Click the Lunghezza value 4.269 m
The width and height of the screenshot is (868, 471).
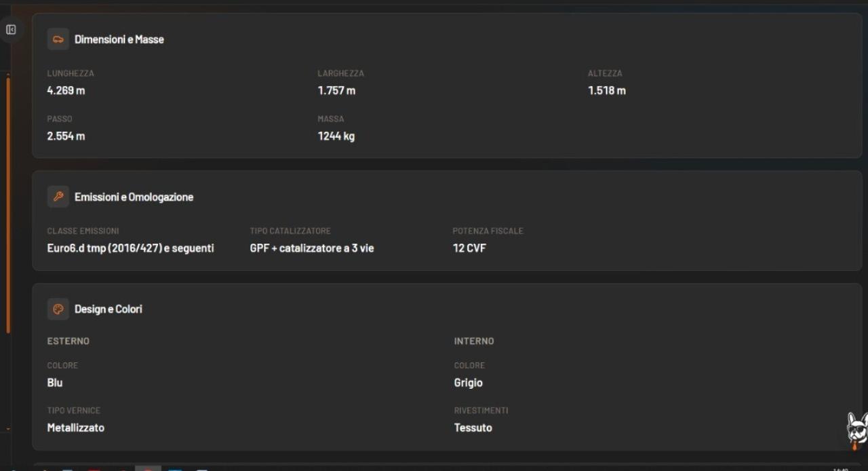point(66,90)
